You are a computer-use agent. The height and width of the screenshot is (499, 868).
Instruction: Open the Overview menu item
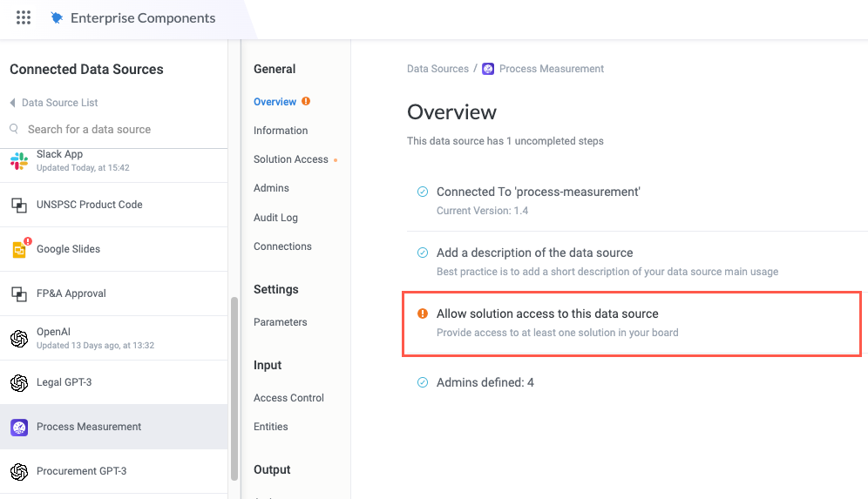[x=275, y=102]
